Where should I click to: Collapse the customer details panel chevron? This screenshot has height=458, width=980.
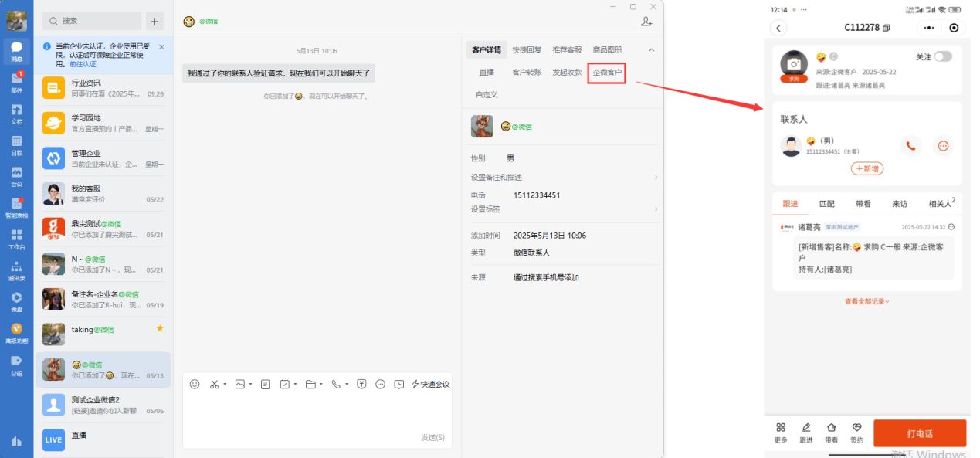651,50
